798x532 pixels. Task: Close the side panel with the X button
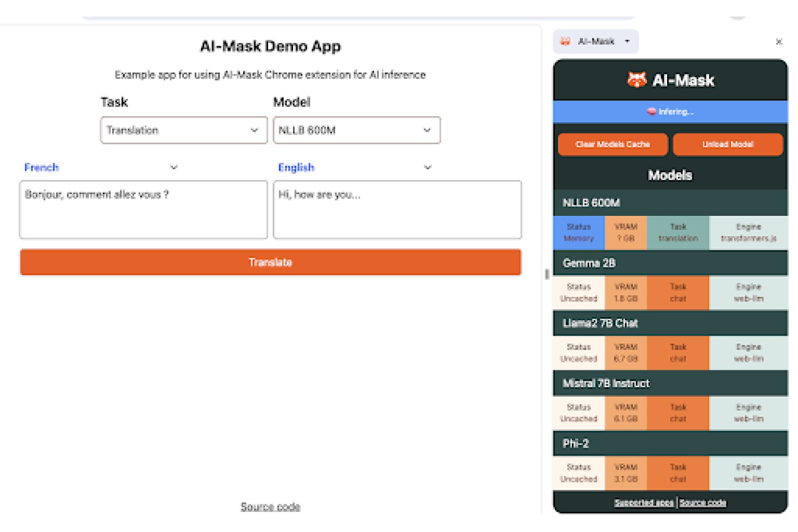[779, 41]
